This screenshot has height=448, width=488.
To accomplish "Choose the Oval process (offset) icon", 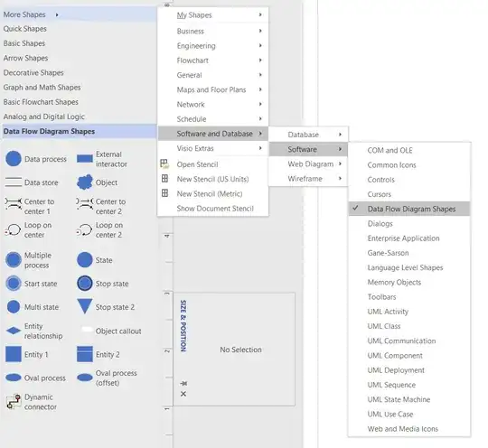I will pos(85,378).
